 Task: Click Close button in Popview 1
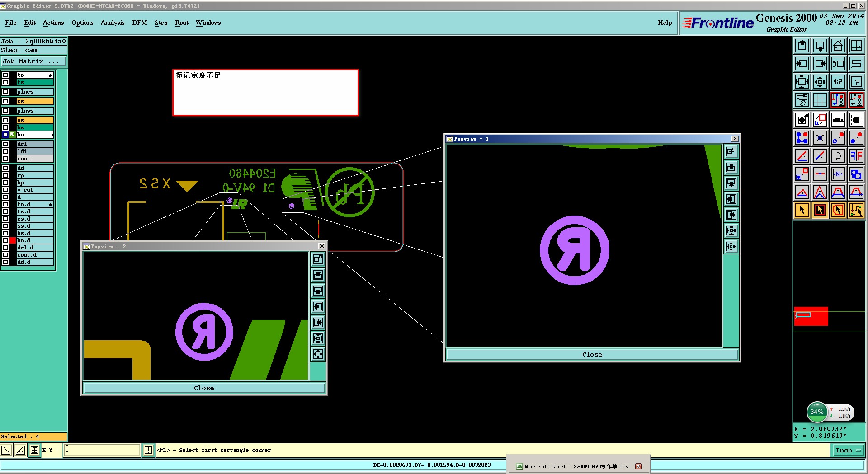[x=592, y=354]
